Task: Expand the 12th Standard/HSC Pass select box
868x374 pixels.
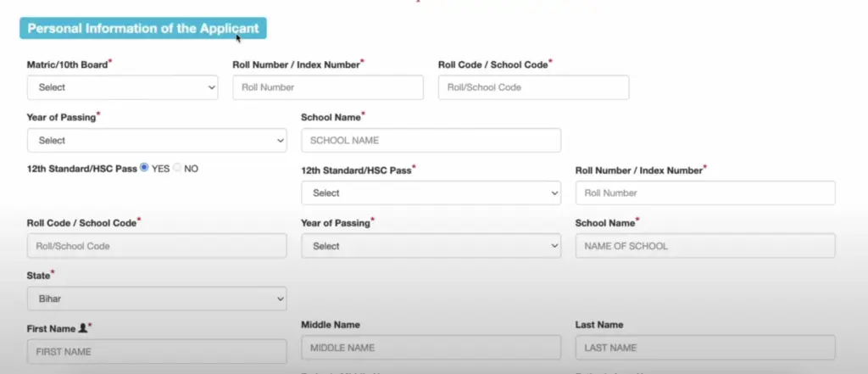Action: click(x=431, y=193)
